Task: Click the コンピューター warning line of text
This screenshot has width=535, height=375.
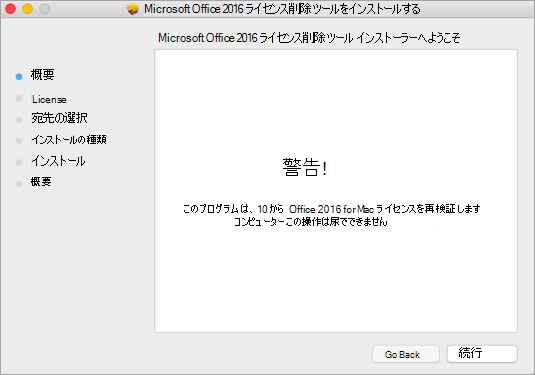Action: tap(310, 222)
